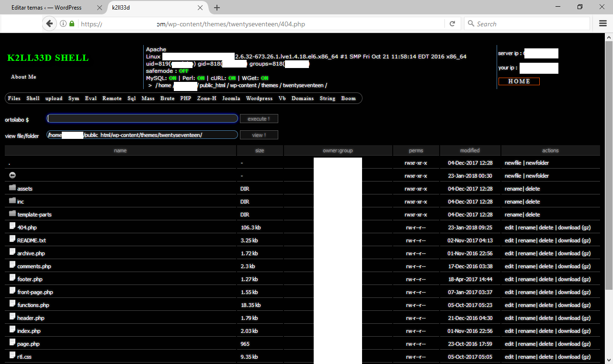Open the Sym menu item
Screen dimensions: 613x364
74,98
